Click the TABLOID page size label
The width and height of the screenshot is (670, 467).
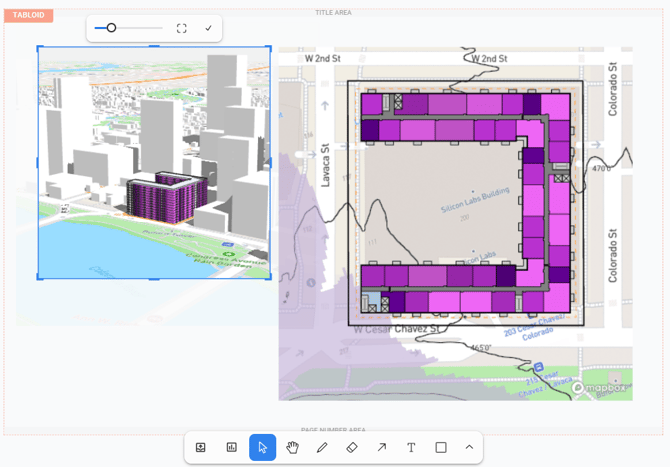pos(27,16)
